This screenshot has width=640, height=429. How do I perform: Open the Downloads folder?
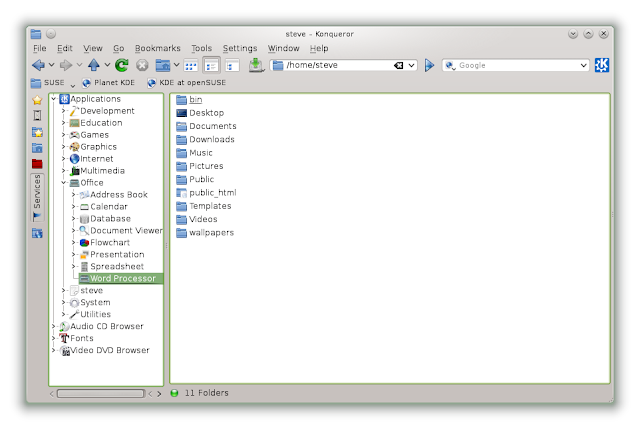click(206, 140)
